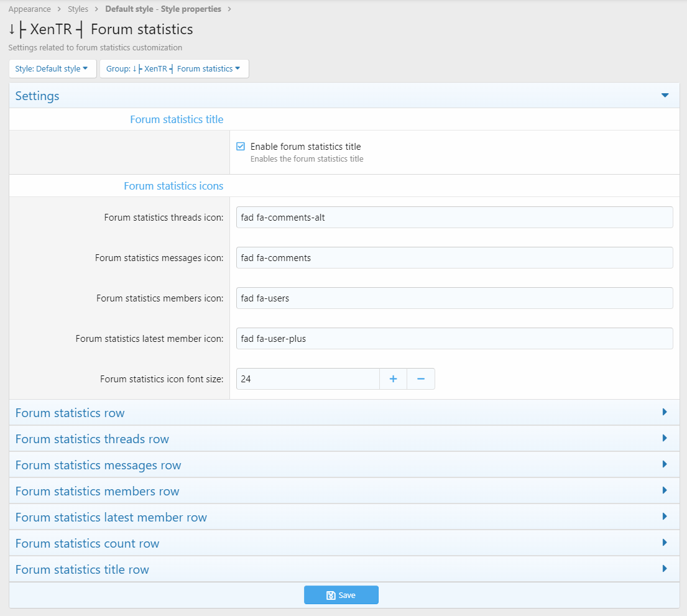
Task: Expand Forum statistics title row section
Action: [x=665, y=569]
